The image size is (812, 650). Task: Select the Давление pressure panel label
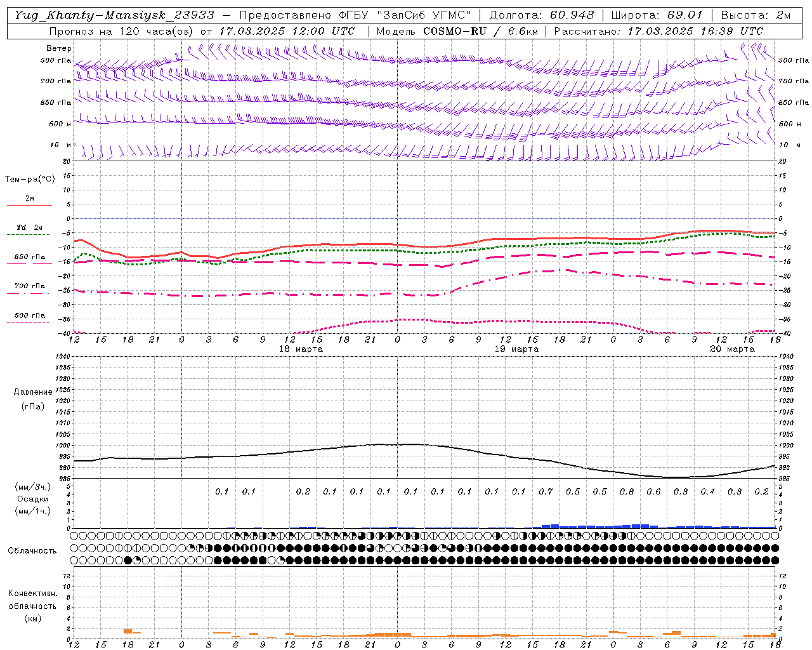point(33,392)
